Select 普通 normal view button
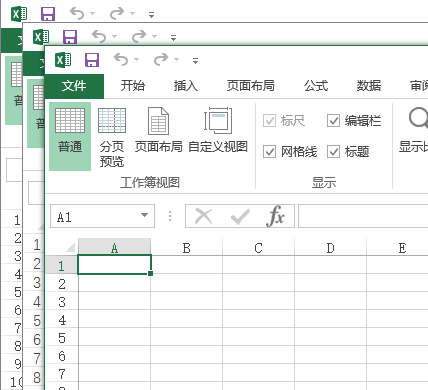This screenshot has width=428, height=390. pos(70,136)
